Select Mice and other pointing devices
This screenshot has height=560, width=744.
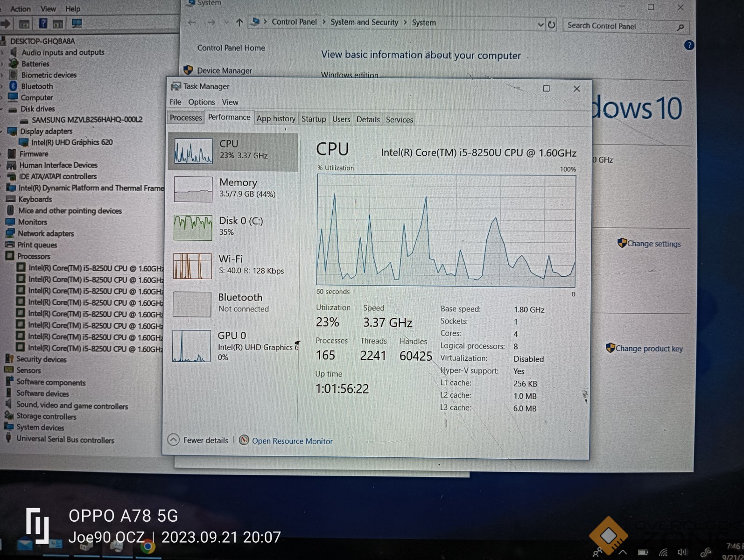coord(70,210)
